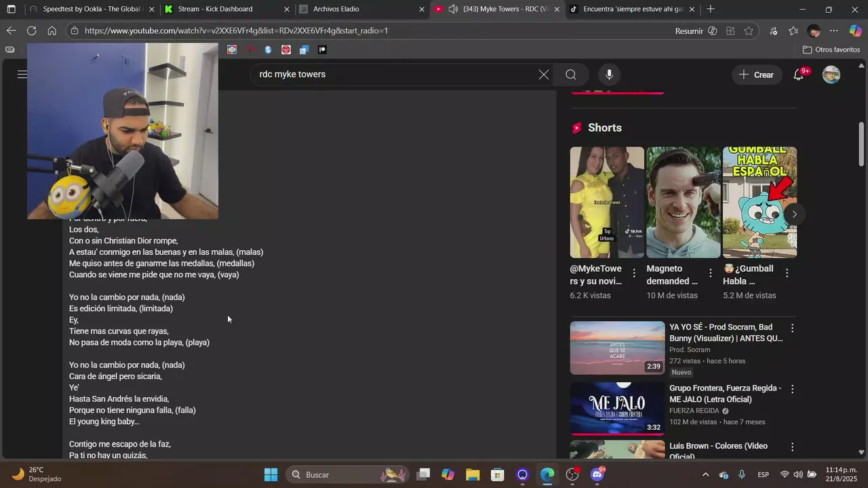
Task: Go back to previous page
Action: 11,30
